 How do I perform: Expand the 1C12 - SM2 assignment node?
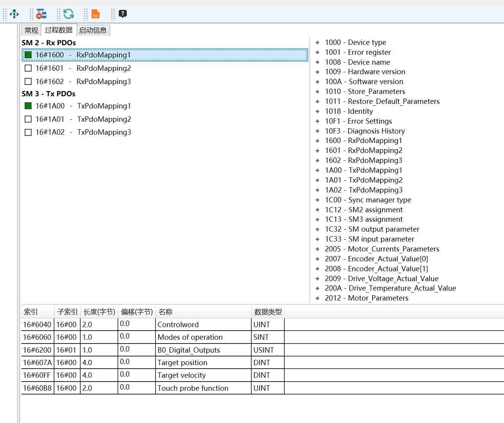click(317, 210)
